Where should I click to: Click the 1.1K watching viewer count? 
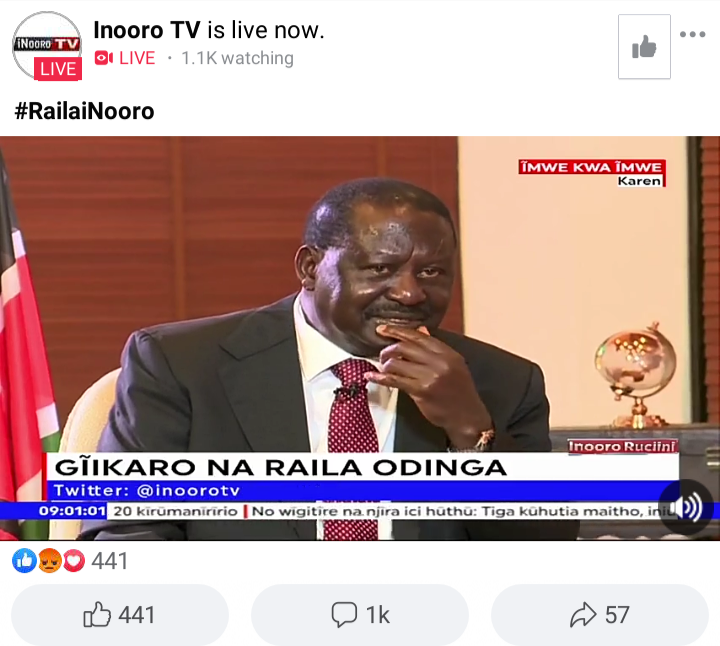[x=237, y=58]
